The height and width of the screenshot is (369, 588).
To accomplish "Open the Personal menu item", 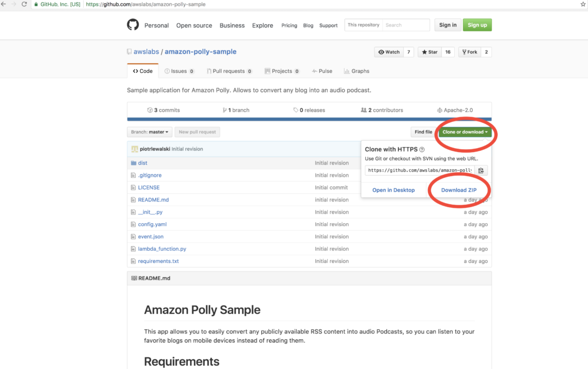I will (156, 25).
